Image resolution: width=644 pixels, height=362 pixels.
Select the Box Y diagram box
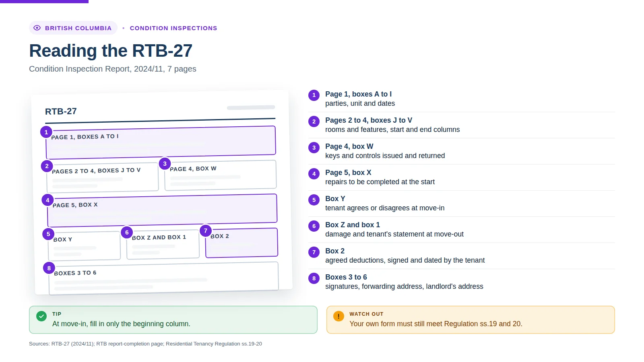84,245
